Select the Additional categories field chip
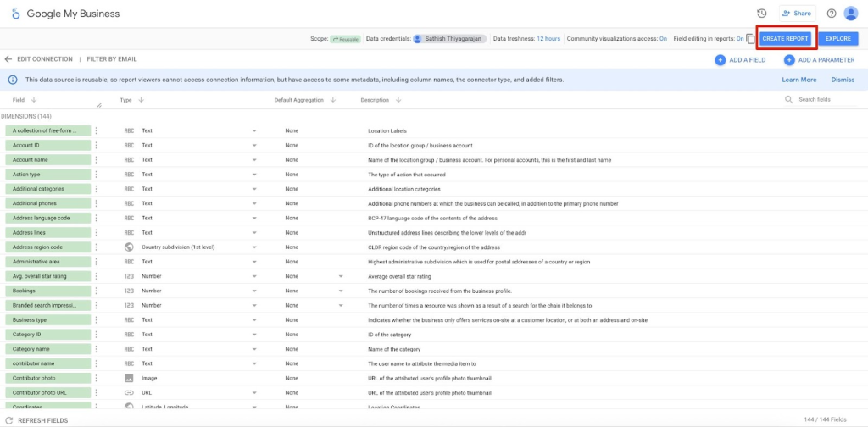 48,189
